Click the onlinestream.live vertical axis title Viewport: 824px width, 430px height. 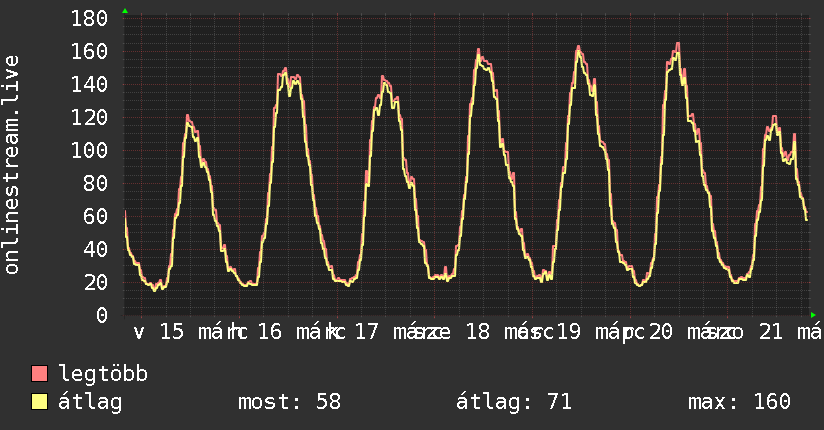11,165
